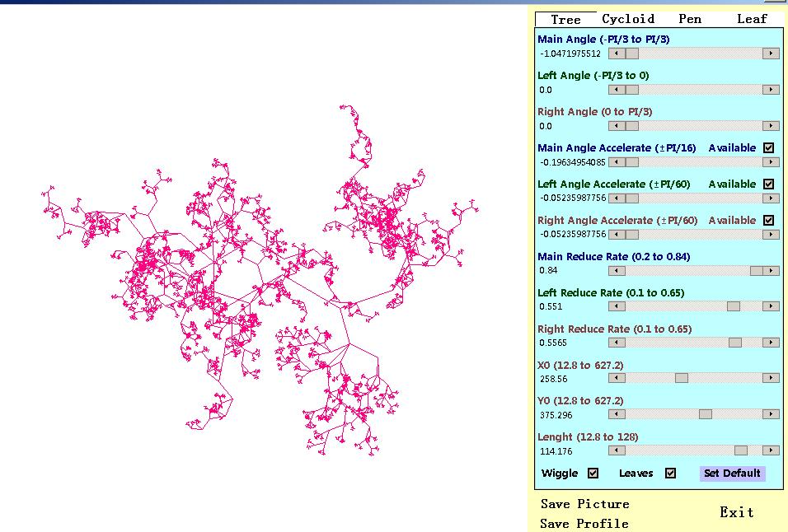Click Main Angle Accelerate slider thumb
The image size is (788, 532).
click(631, 162)
